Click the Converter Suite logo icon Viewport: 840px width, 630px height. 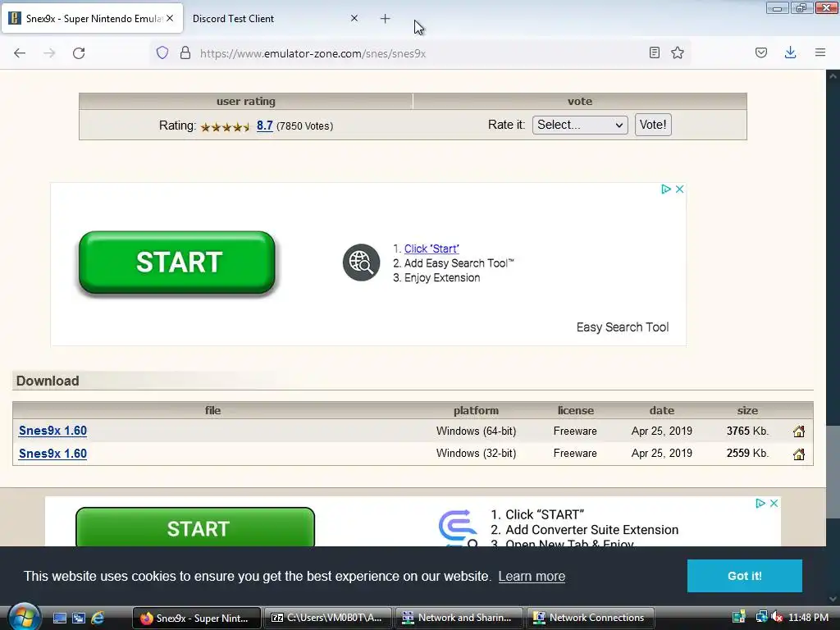[458, 527]
